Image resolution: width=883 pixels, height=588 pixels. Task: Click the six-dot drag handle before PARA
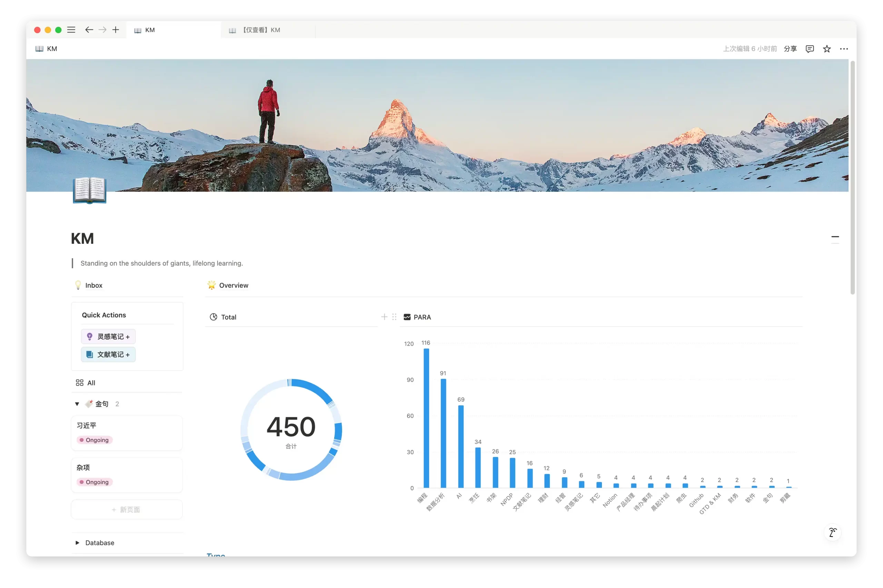394,317
